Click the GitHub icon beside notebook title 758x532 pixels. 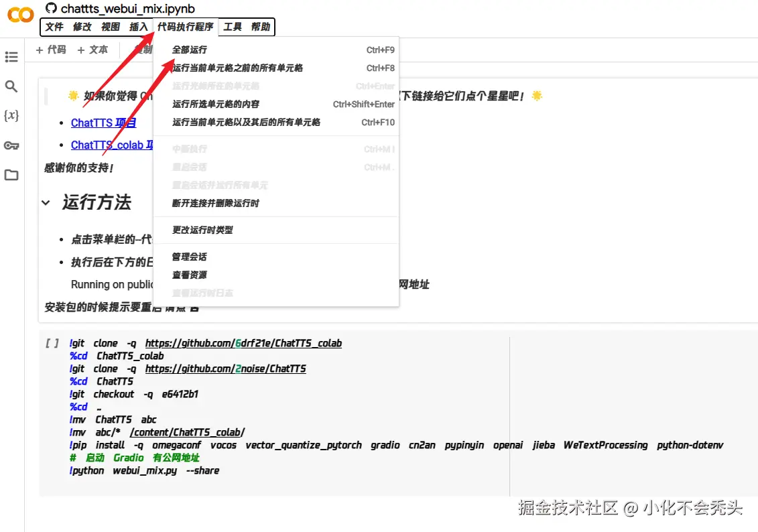coord(51,8)
